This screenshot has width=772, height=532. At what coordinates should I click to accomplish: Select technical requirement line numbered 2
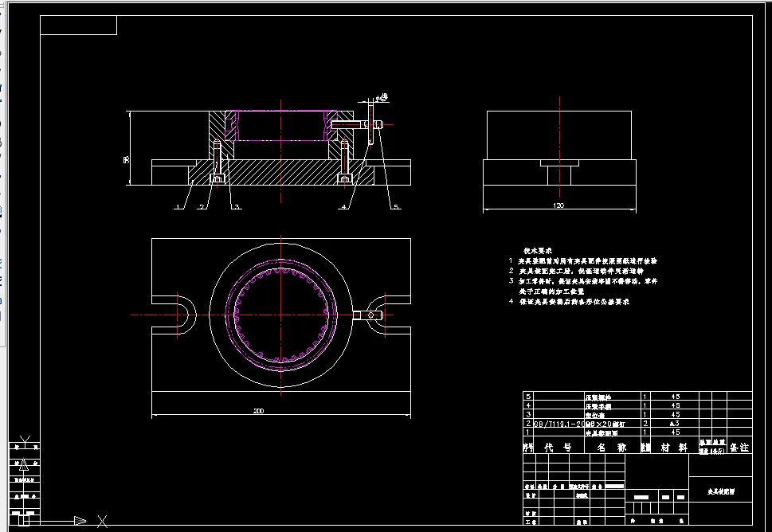[576, 271]
